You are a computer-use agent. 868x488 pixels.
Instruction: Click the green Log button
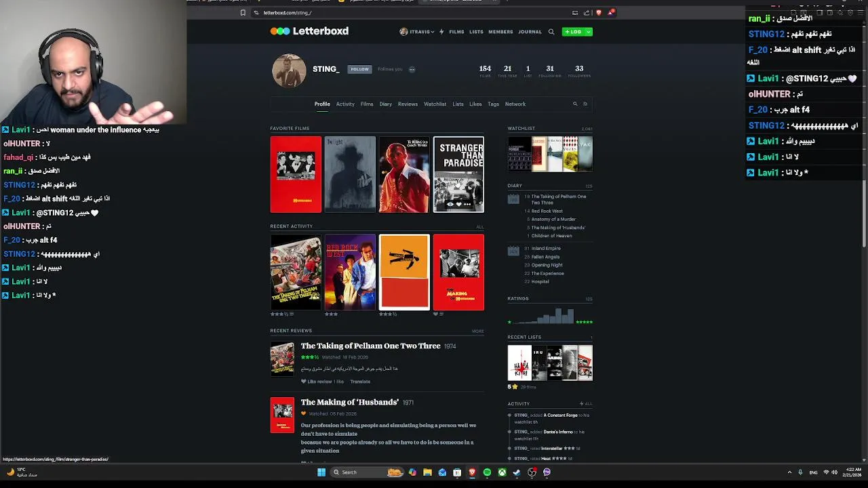(573, 32)
